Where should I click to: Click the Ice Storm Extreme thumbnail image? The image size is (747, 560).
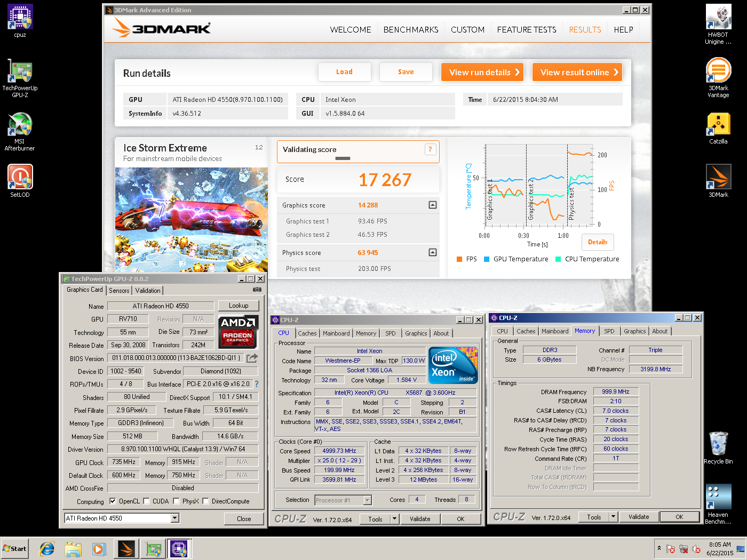[192, 220]
